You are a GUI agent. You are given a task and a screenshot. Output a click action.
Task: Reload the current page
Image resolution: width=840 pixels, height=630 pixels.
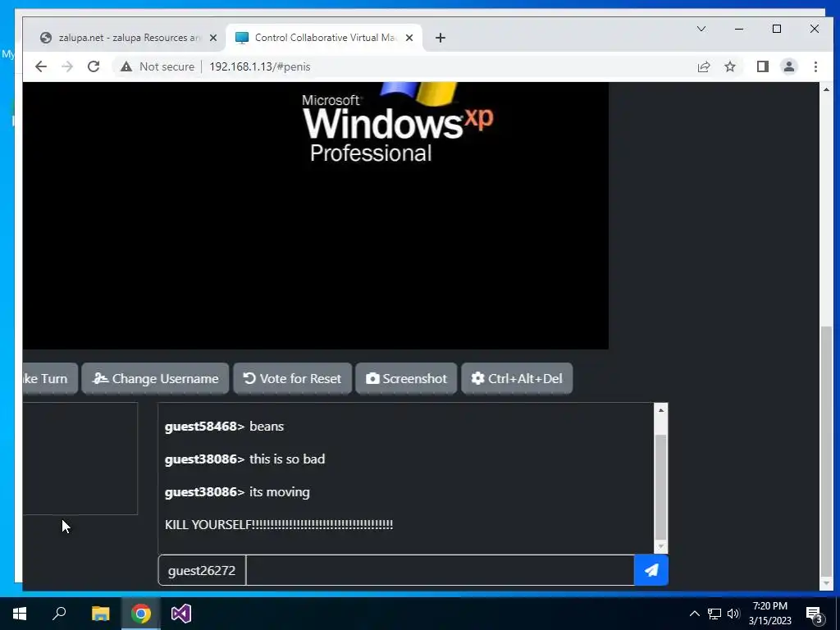coord(94,66)
